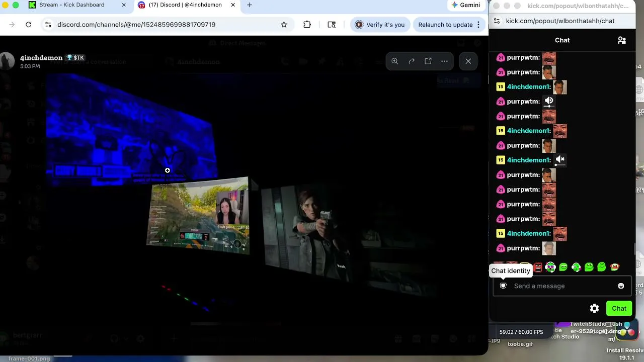The width and height of the screenshot is (644, 362).
Task: Close the Stream - Kick Dashboard tab
Action: [x=124, y=5]
